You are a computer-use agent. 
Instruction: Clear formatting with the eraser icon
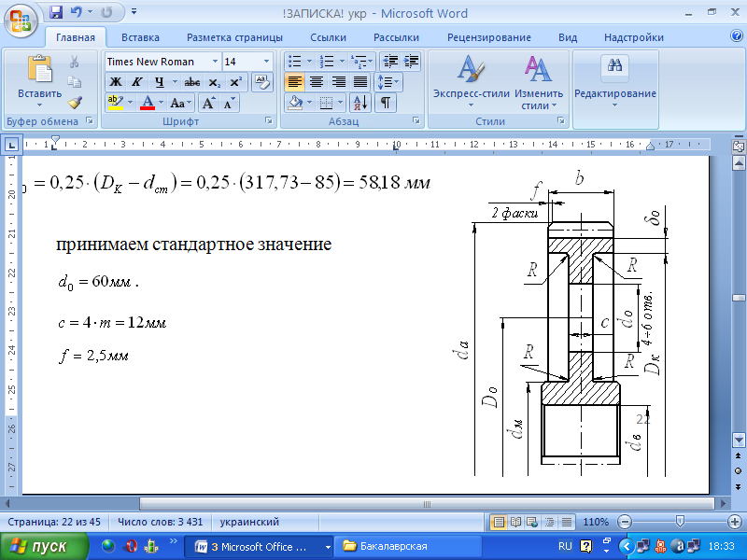[x=261, y=82]
